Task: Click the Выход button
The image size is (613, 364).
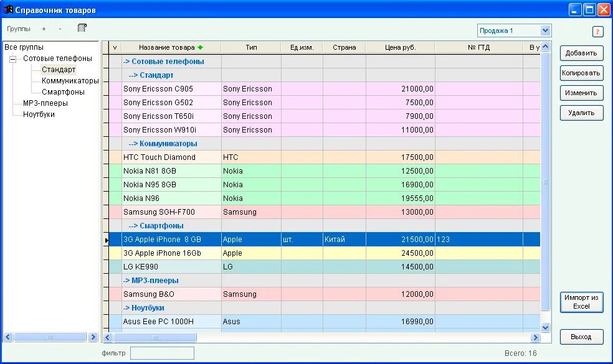Action: coord(581,337)
